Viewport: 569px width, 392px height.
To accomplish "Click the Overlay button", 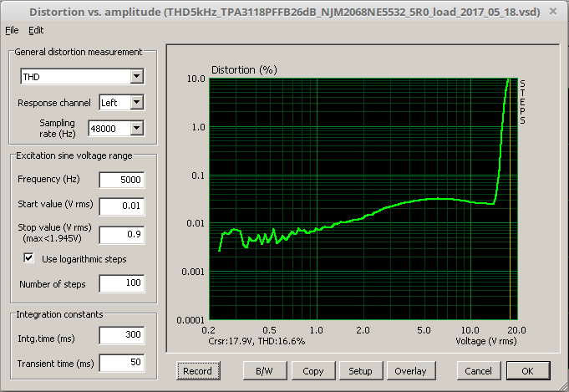I will (410, 370).
